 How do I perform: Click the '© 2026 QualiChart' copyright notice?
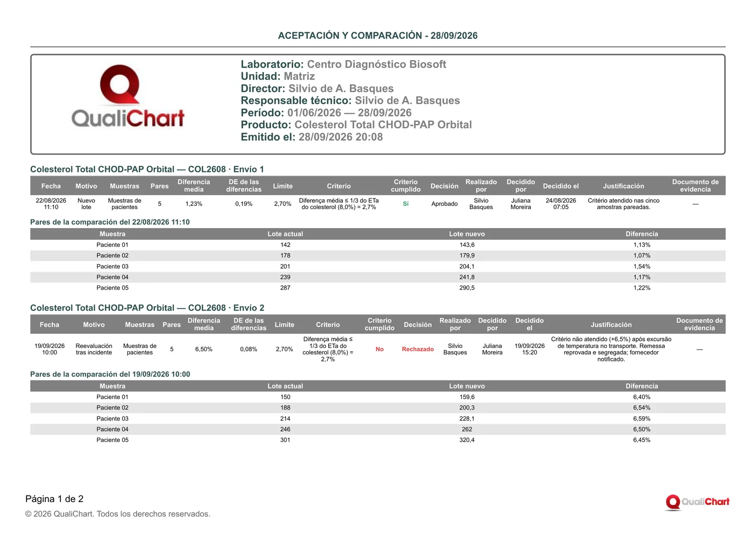point(118,514)
